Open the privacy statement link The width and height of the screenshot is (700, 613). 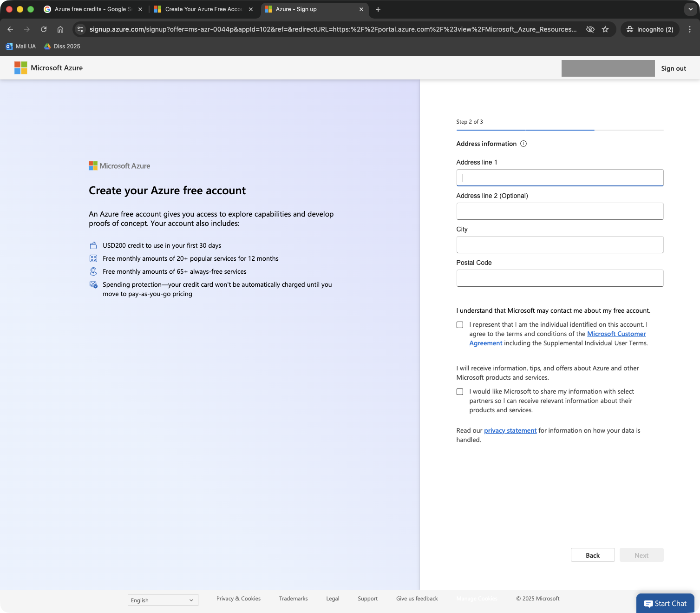510,430
